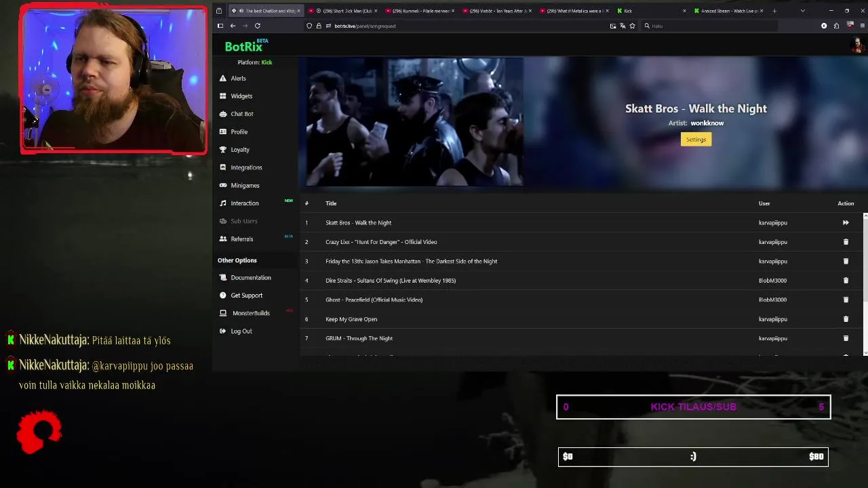Open the browser sidebar toggle icon

coord(220,26)
